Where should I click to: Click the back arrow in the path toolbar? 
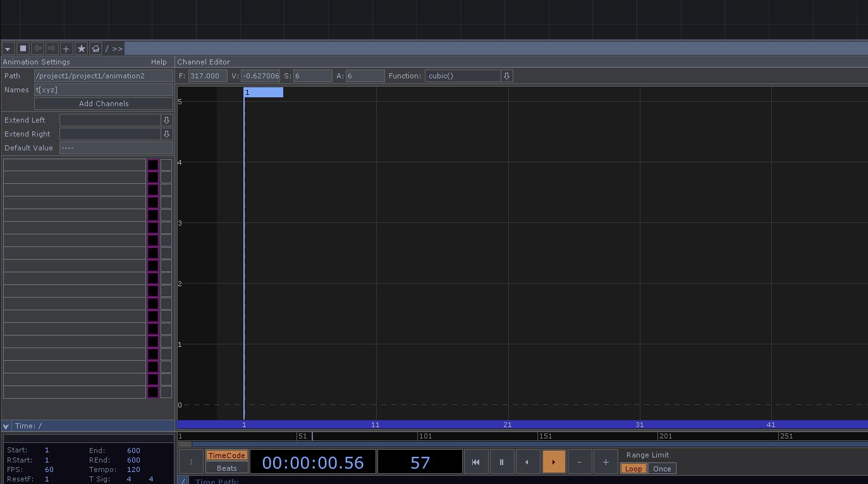point(37,49)
